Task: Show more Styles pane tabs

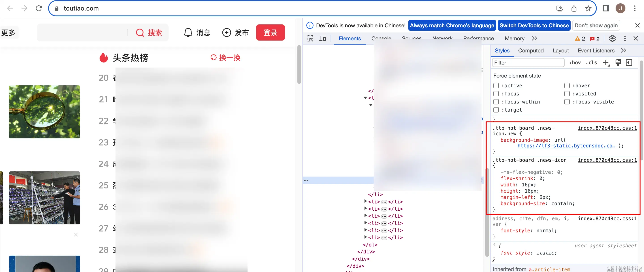Action: [623, 51]
